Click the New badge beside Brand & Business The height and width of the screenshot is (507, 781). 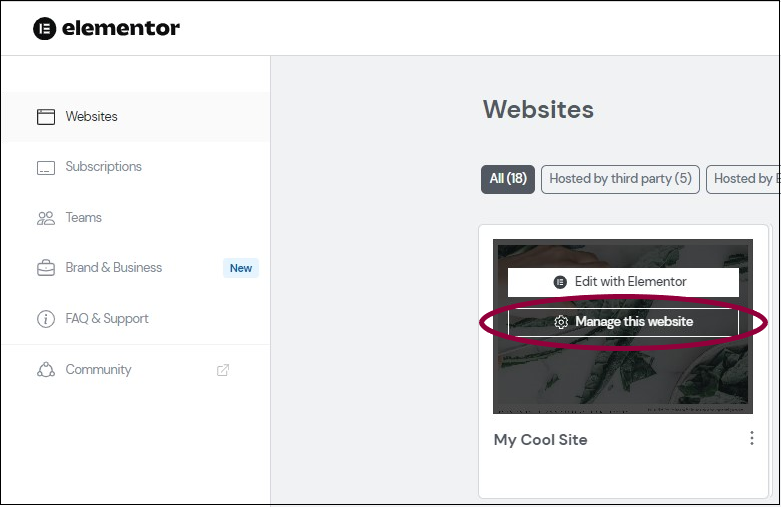click(241, 268)
